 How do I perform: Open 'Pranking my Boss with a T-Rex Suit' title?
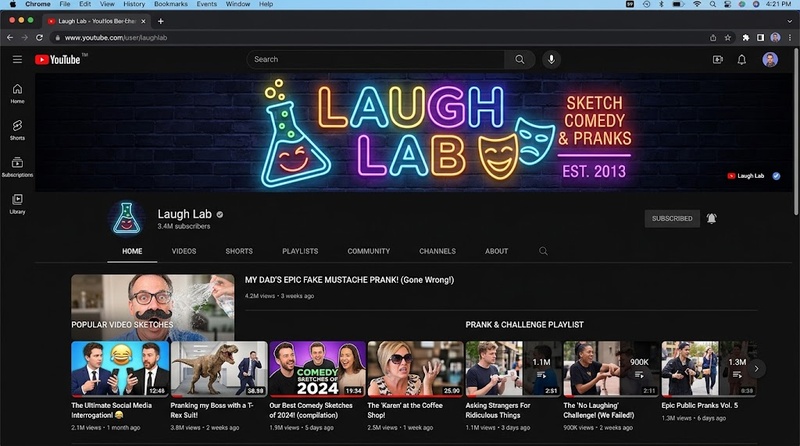(x=212, y=410)
